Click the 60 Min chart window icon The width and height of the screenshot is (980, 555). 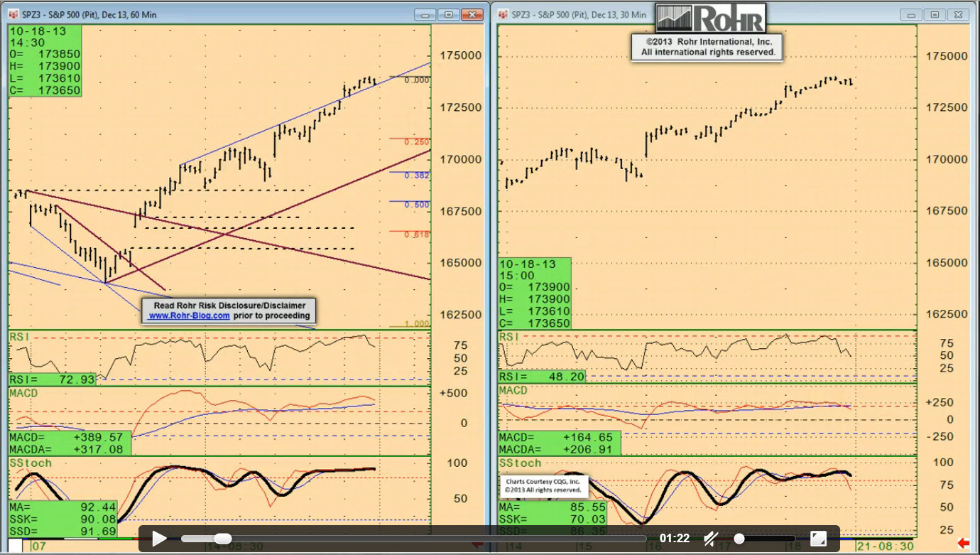(x=13, y=14)
